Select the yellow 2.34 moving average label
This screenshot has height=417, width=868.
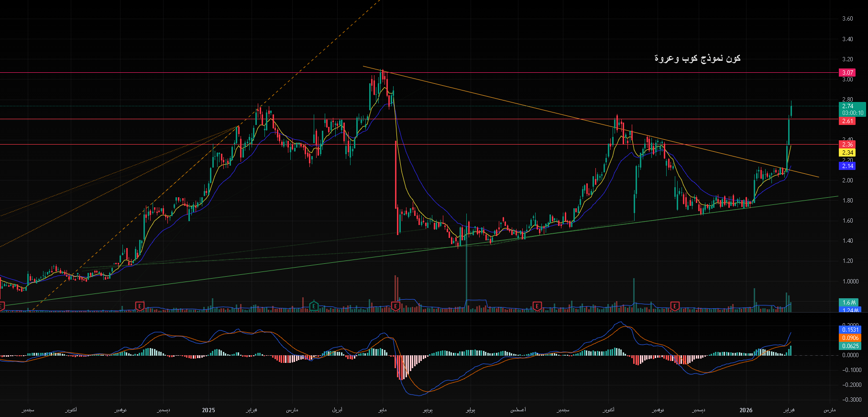coord(847,153)
